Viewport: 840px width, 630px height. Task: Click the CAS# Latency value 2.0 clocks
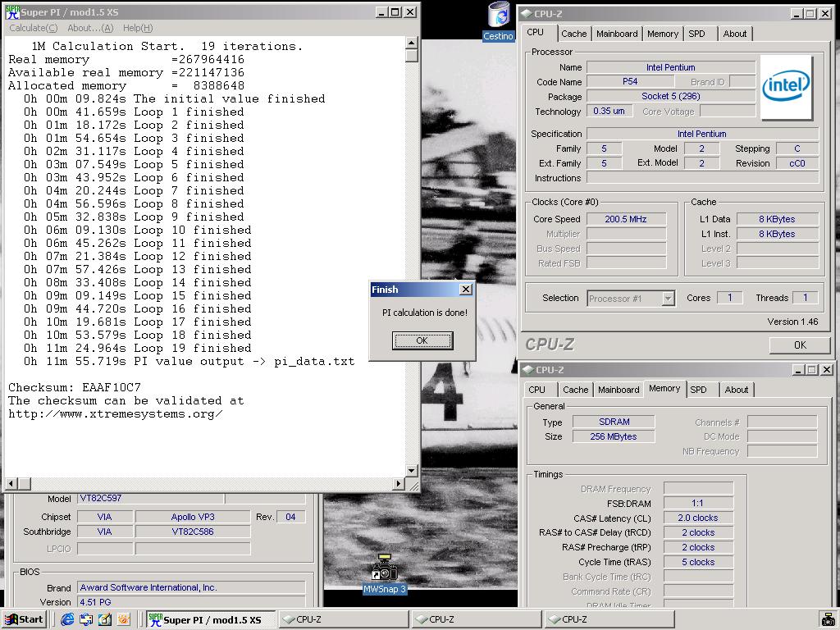coord(697,518)
